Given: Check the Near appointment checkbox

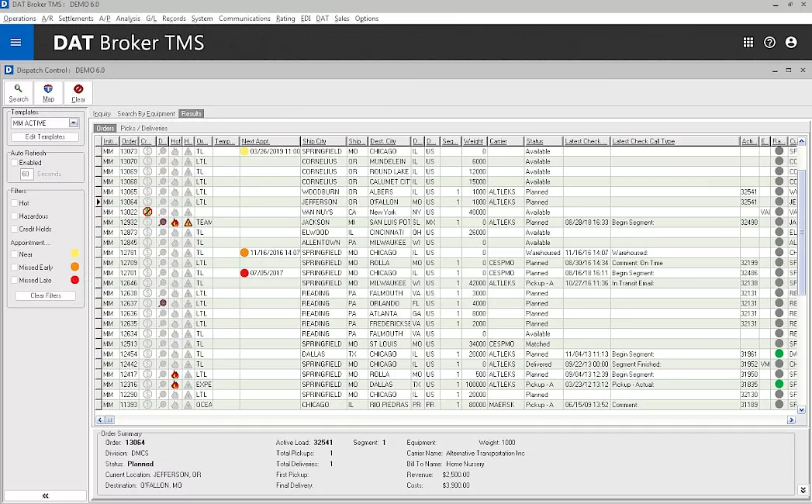Looking at the screenshot, I should pos(15,254).
